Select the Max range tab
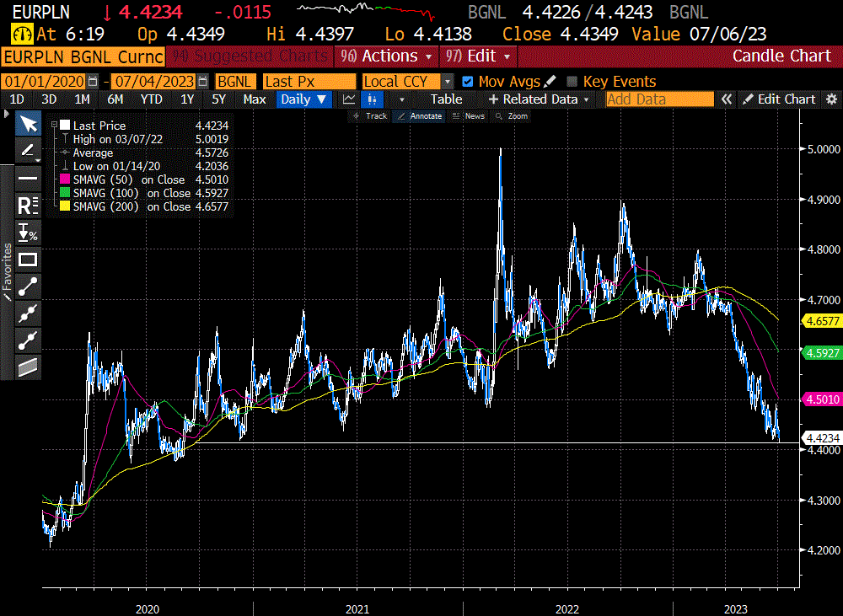The height and width of the screenshot is (616, 843). pos(255,99)
